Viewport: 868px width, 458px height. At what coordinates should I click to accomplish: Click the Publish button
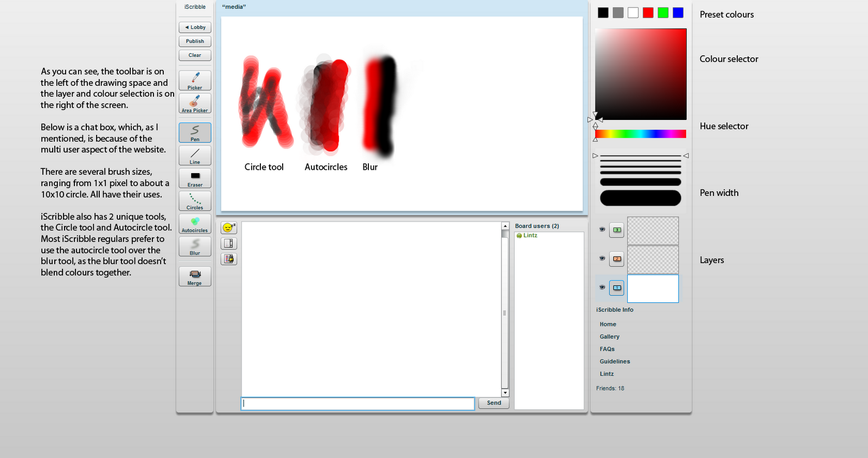click(195, 41)
